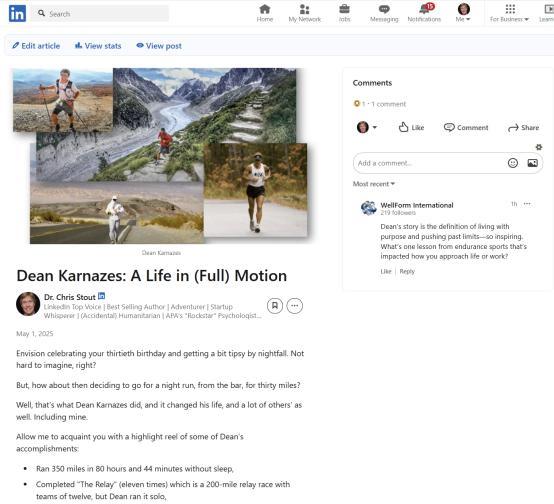This screenshot has width=554, height=504.
Task: Focus the Search field
Action: (x=100, y=13)
